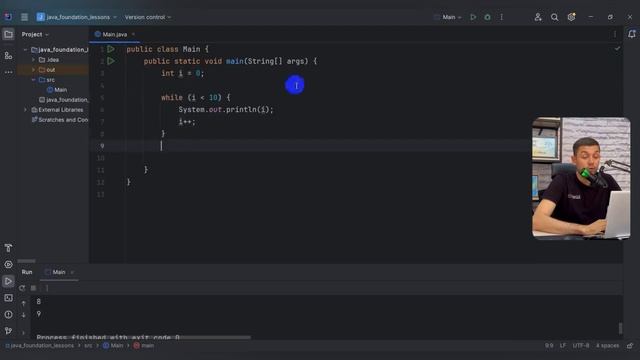
Task: Click the 'i++;' statement
Action: tap(187, 122)
